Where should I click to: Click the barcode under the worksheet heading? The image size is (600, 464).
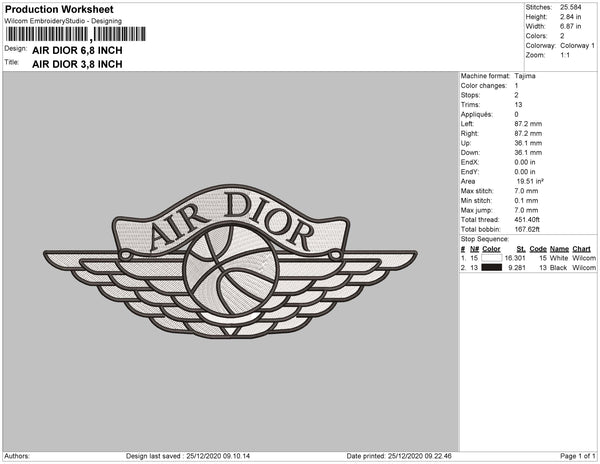[76, 34]
